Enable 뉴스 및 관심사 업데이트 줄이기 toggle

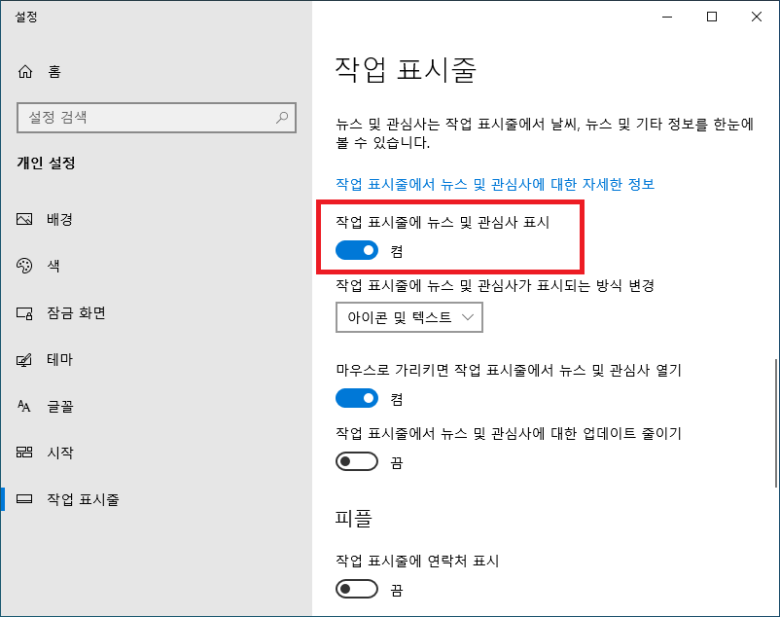(x=357, y=462)
